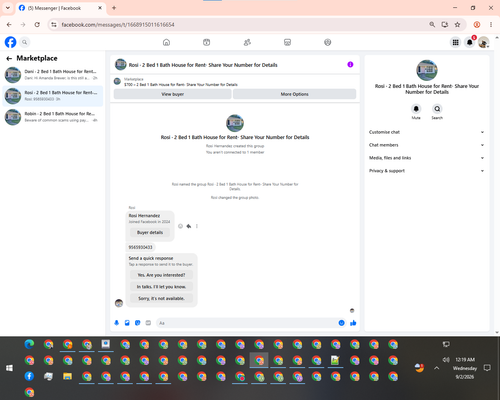Expand Customise chat section
Image resolution: width=500 pixels, height=400 pixels.
tap(427, 132)
